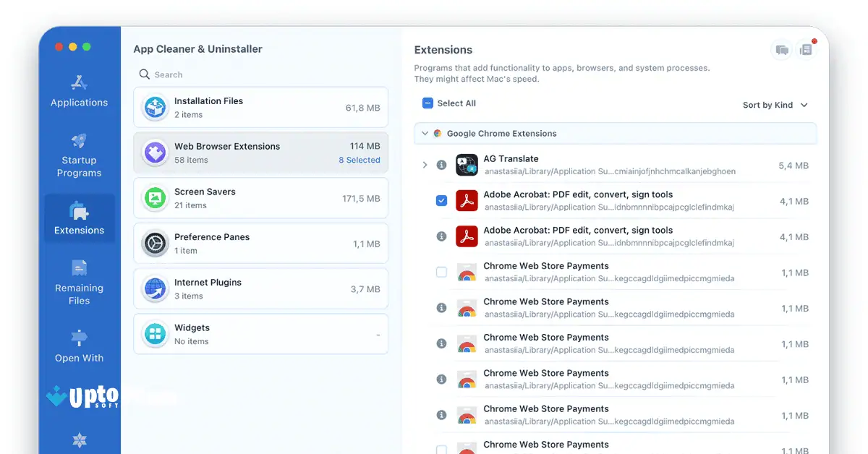Check the first Chrome Web Store Payments checkbox
Image resolution: width=868 pixels, height=454 pixels.
(x=441, y=272)
